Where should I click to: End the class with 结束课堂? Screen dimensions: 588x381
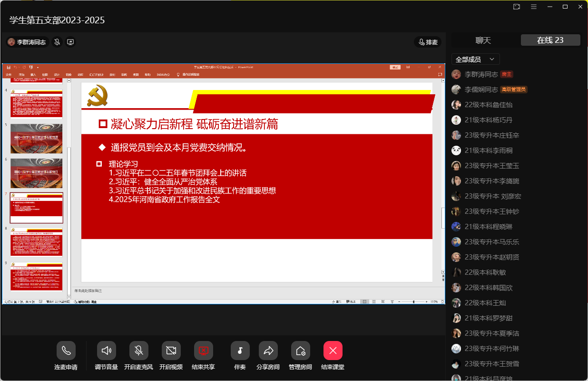click(x=333, y=351)
